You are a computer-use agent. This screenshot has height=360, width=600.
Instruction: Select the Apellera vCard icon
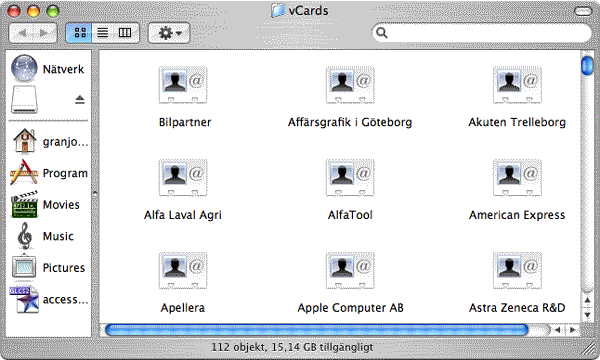tap(183, 270)
